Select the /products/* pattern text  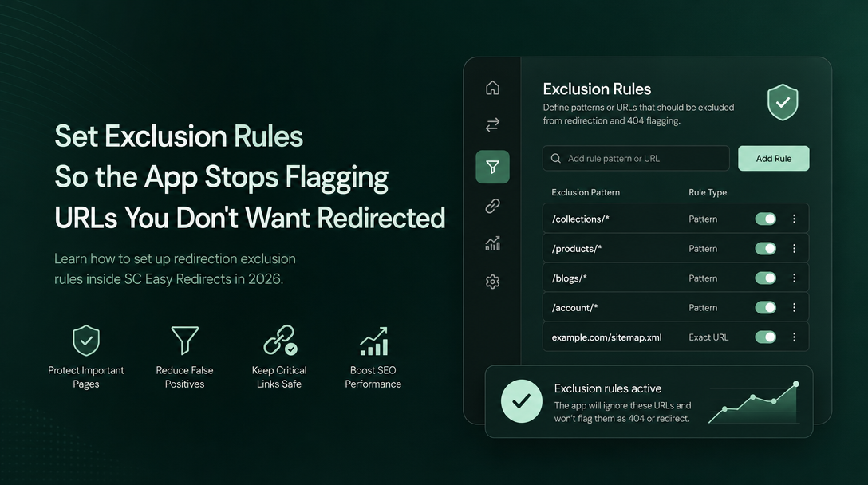(577, 249)
